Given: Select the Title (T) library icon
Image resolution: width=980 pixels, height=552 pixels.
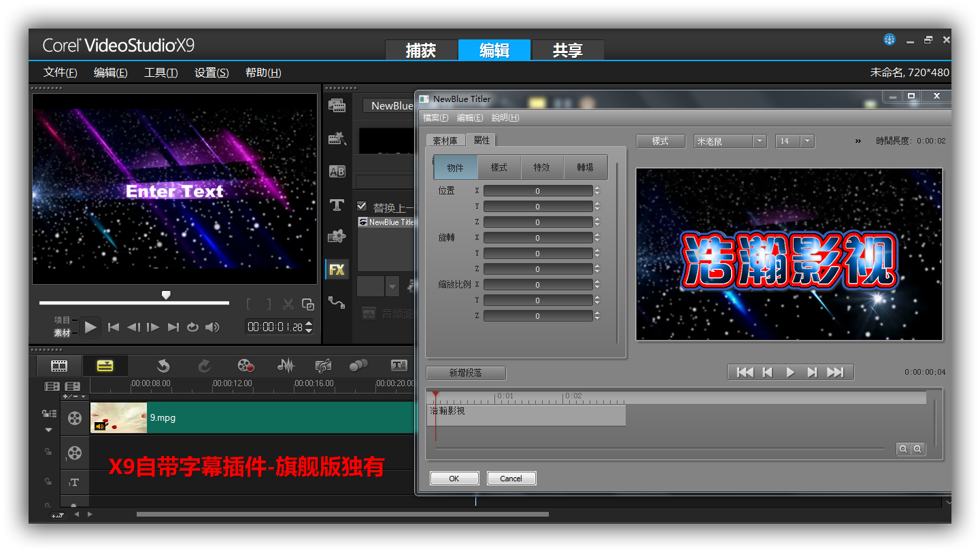Looking at the screenshot, I should coord(337,205).
